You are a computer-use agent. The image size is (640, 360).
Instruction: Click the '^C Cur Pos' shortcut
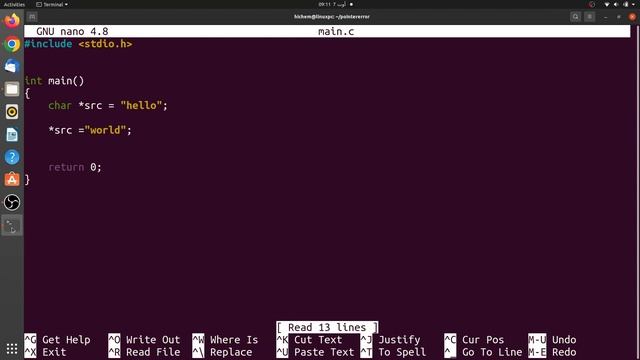474,340
